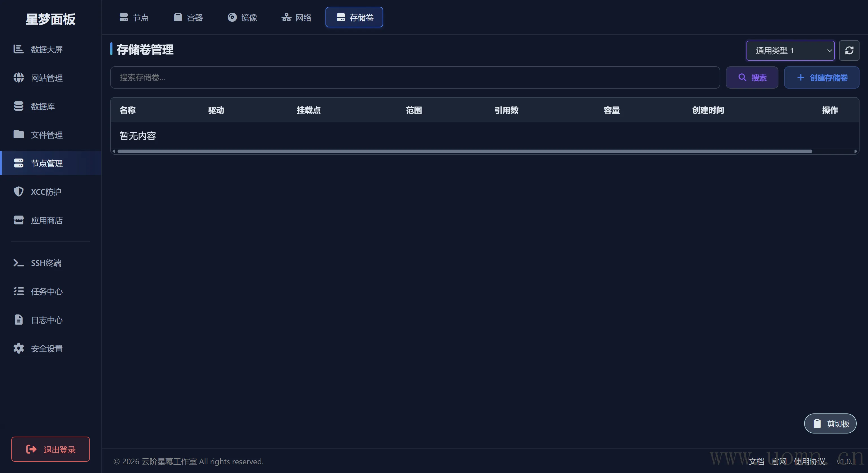
Task: Open the 数据大屏 dashboard icon
Action: (x=19, y=49)
